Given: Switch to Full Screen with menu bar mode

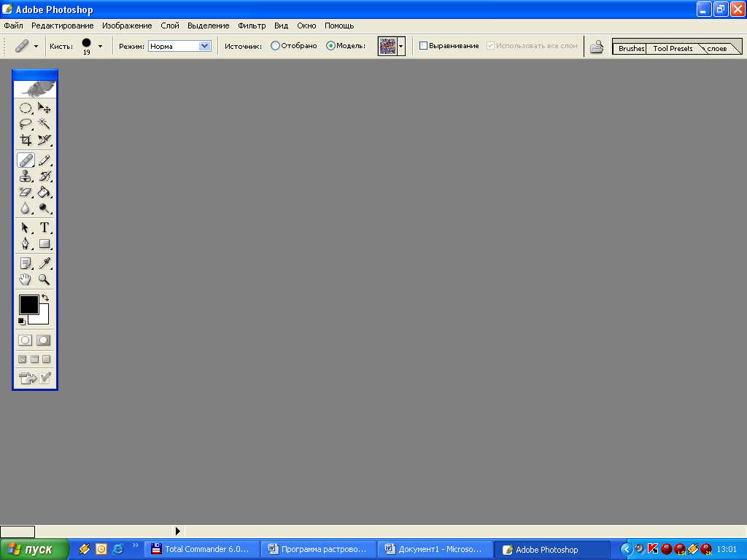Looking at the screenshot, I should [x=34, y=359].
